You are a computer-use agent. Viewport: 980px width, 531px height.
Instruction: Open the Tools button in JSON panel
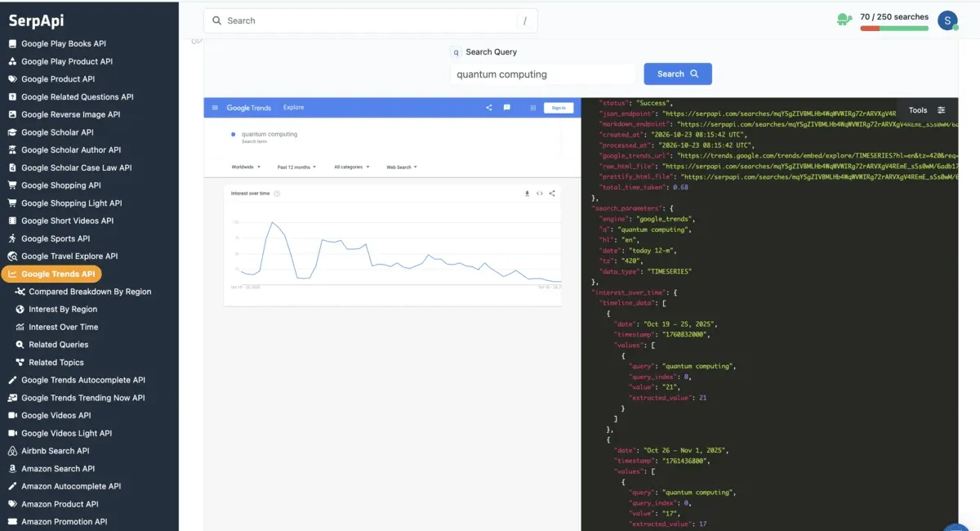[x=918, y=110]
